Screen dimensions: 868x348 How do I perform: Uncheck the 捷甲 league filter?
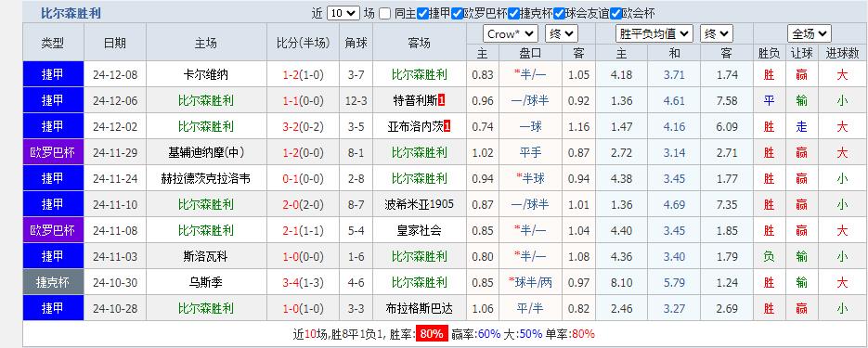(422, 14)
